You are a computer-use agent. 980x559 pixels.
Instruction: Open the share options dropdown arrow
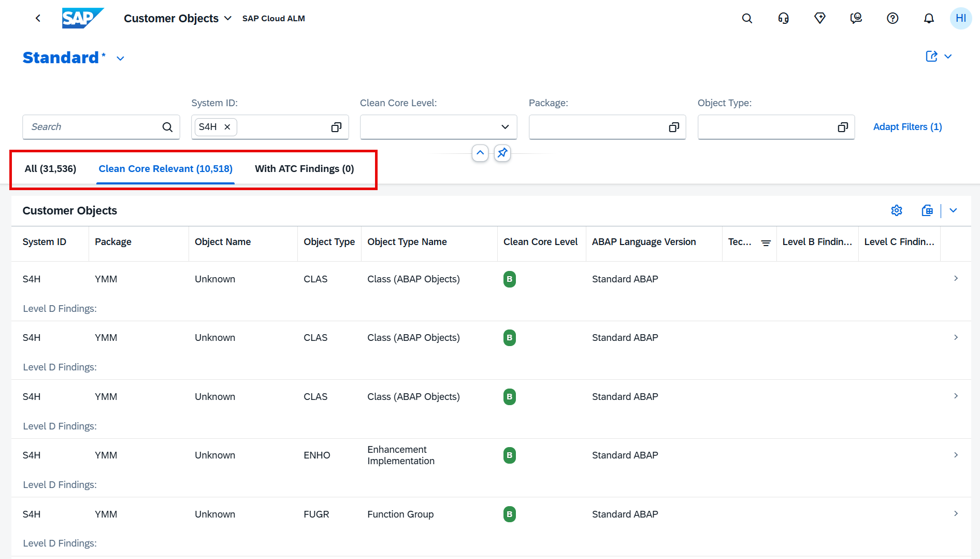(x=948, y=56)
